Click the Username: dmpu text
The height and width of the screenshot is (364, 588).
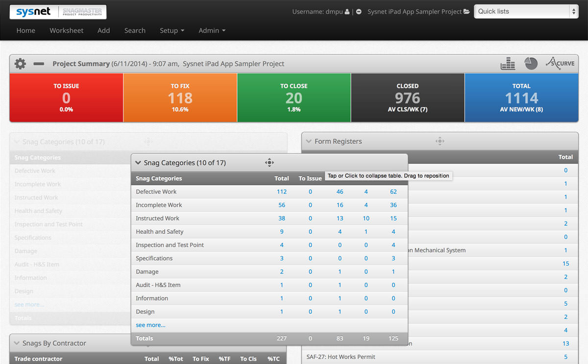click(x=318, y=12)
